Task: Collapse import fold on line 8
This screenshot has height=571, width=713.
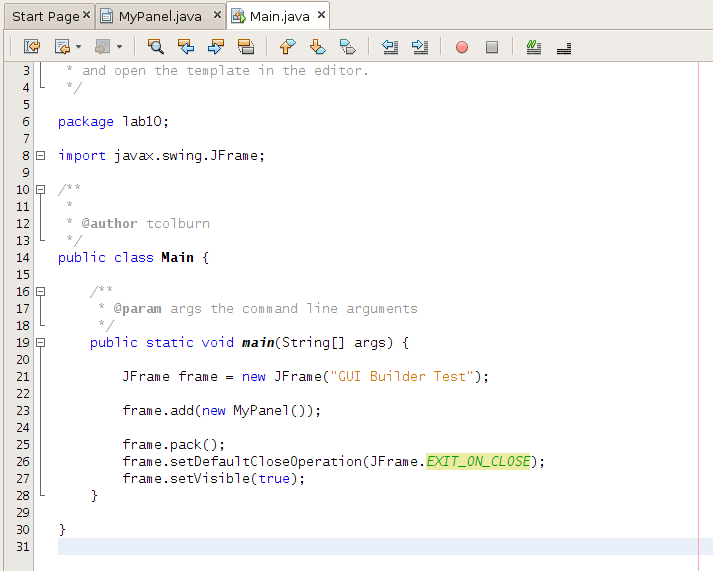Action: pos(40,155)
